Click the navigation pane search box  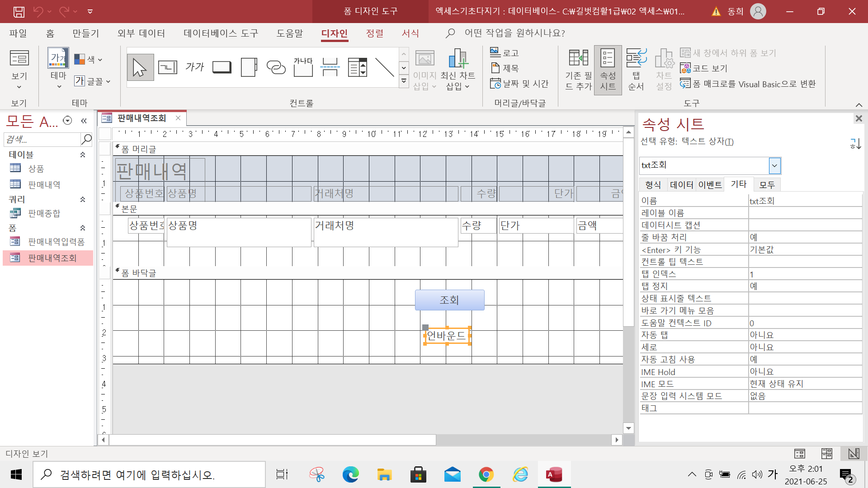[x=42, y=139]
